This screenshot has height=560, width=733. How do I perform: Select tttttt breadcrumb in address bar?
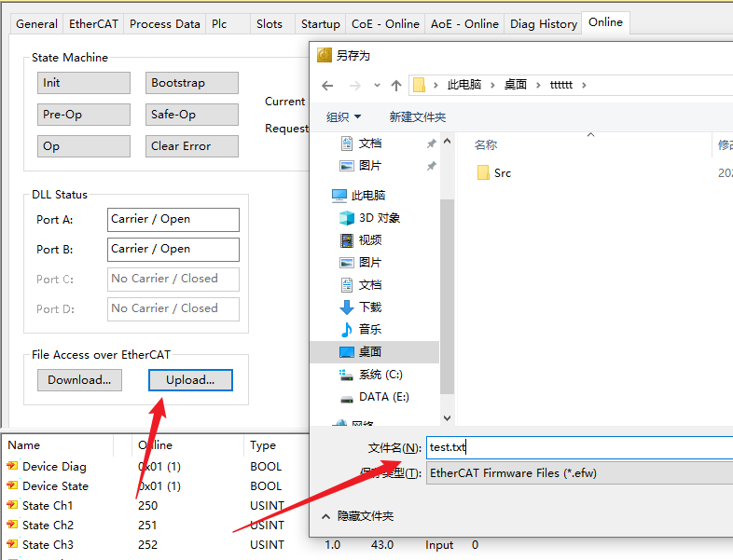(x=561, y=85)
